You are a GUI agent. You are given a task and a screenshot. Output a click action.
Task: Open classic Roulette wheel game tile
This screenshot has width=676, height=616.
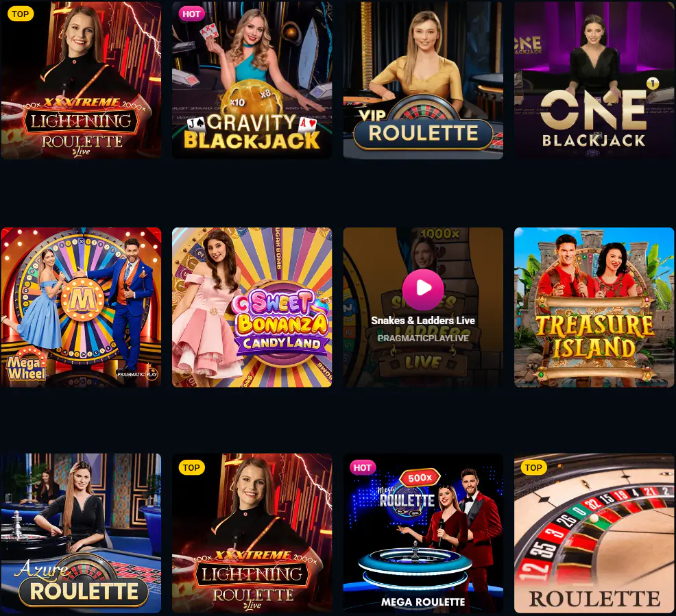click(594, 533)
